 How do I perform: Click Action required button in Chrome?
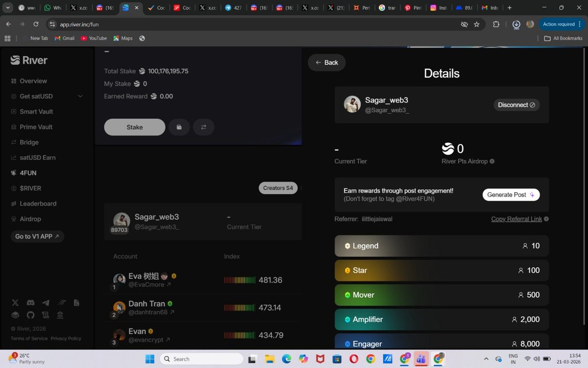point(562,24)
